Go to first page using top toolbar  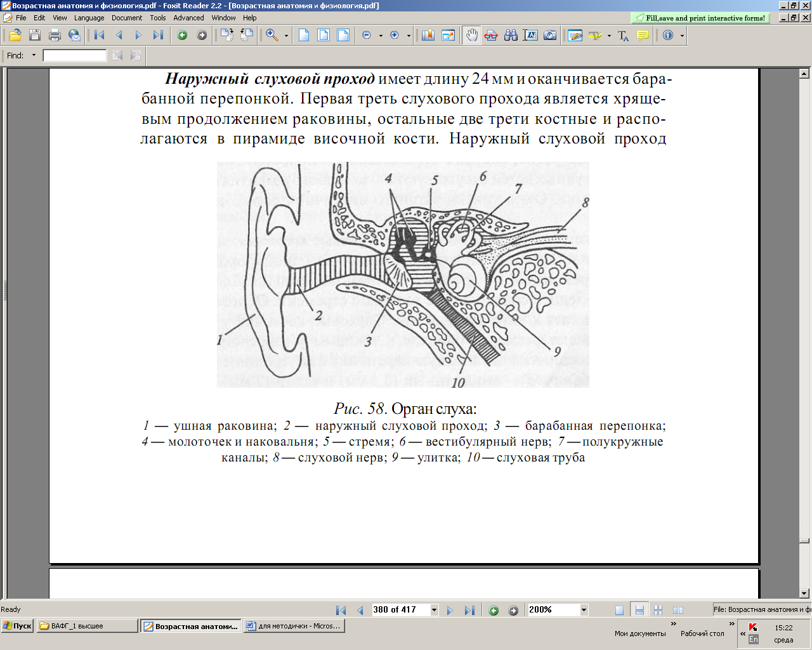click(100, 36)
